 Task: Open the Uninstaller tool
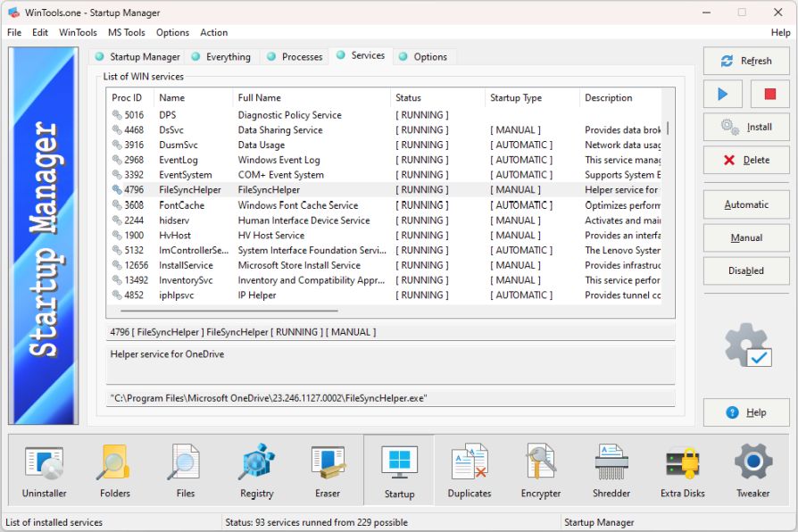pyautogui.click(x=45, y=470)
